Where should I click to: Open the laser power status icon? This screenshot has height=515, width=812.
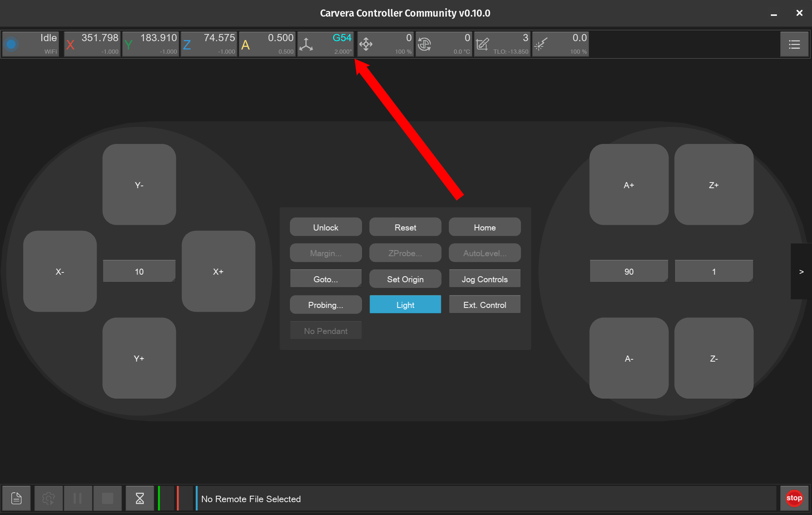(x=541, y=45)
